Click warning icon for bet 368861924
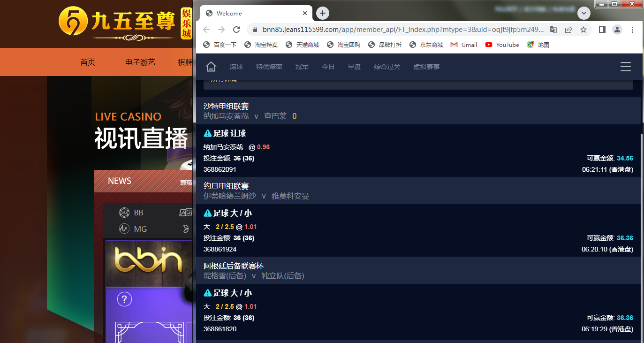This screenshot has height=343, width=644. coord(208,213)
